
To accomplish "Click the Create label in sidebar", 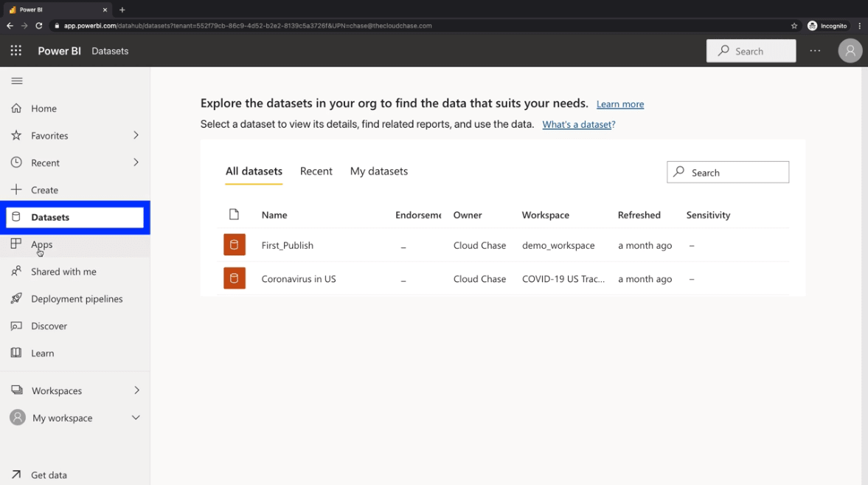I will click(44, 190).
